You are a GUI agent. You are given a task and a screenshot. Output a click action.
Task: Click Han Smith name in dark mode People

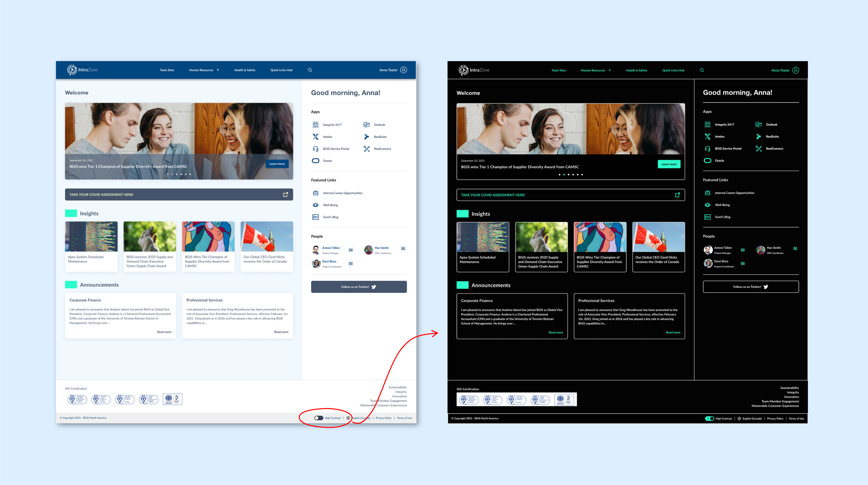[773, 247]
